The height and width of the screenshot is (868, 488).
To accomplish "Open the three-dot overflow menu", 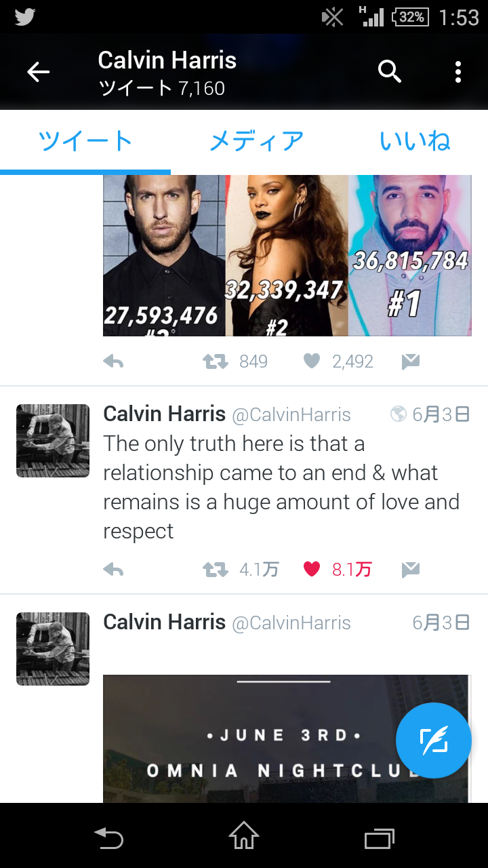I will coord(458,72).
